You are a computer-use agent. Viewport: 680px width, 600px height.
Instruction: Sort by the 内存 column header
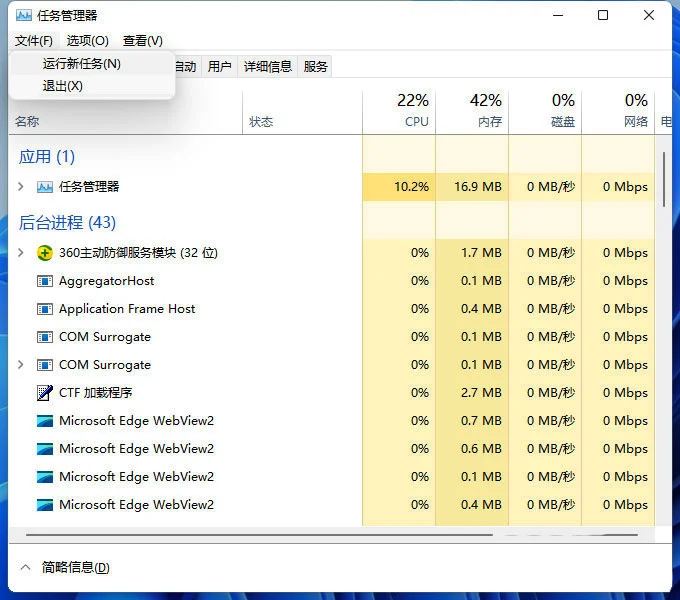(x=472, y=112)
